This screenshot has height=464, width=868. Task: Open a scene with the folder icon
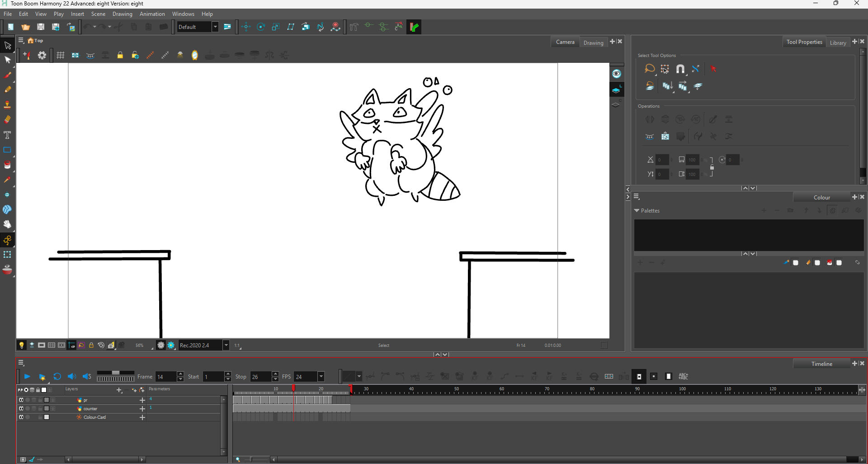click(25, 27)
